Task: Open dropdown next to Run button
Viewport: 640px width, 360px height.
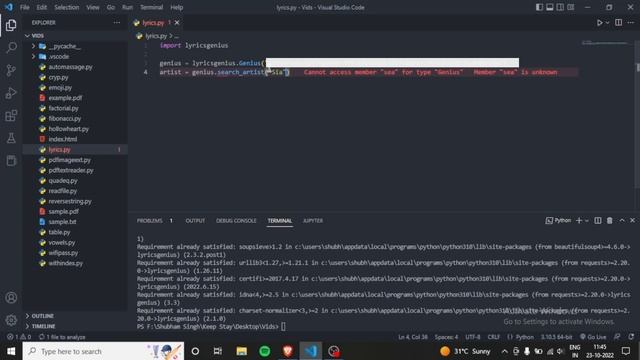Action: pos(607,23)
